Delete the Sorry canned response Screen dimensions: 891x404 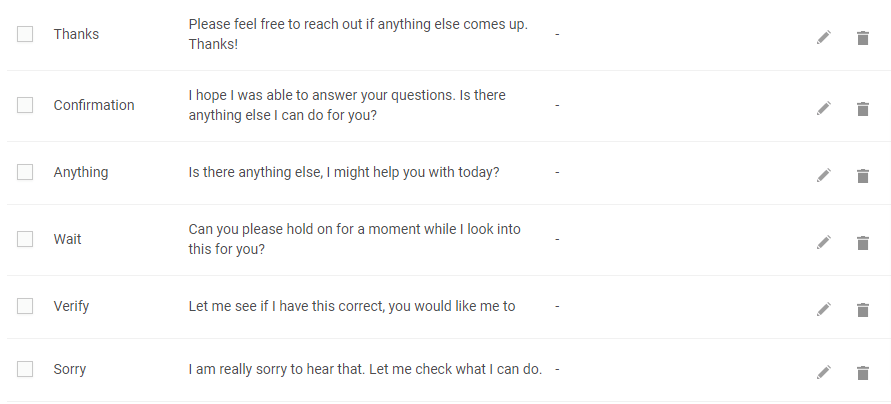(x=863, y=373)
